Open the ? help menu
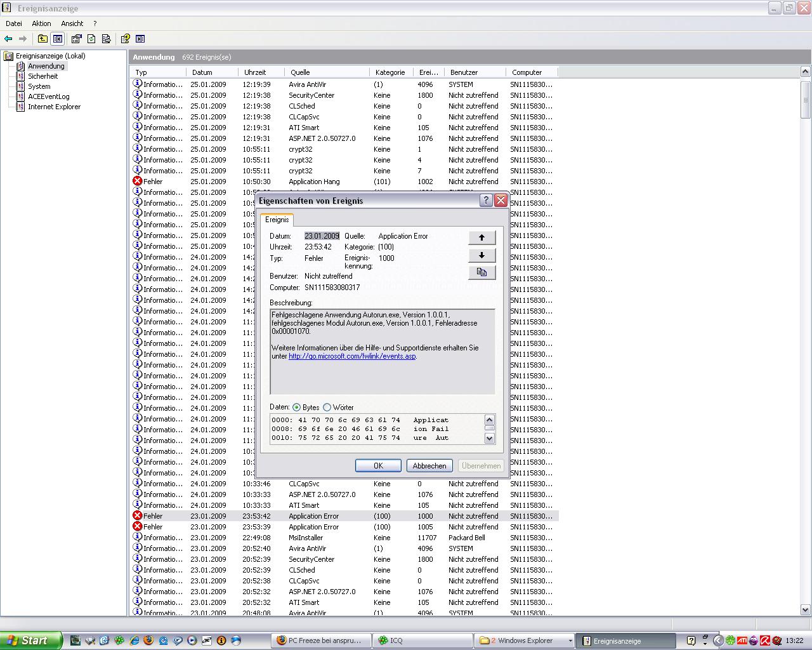This screenshot has width=812, height=650. click(x=95, y=23)
